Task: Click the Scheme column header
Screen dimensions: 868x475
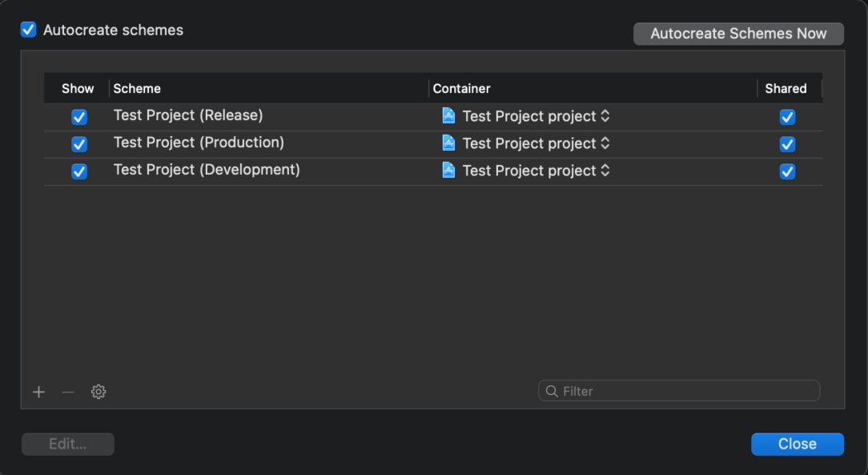Action: click(135, 88)
